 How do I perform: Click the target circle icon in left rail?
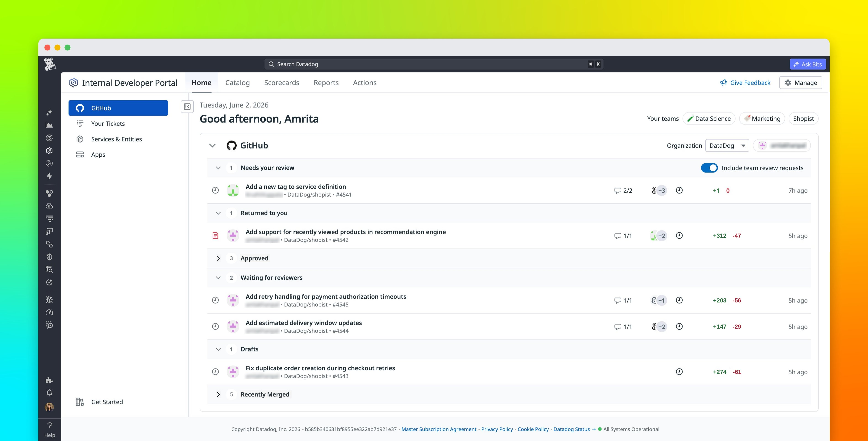click(x=50, y=138)
